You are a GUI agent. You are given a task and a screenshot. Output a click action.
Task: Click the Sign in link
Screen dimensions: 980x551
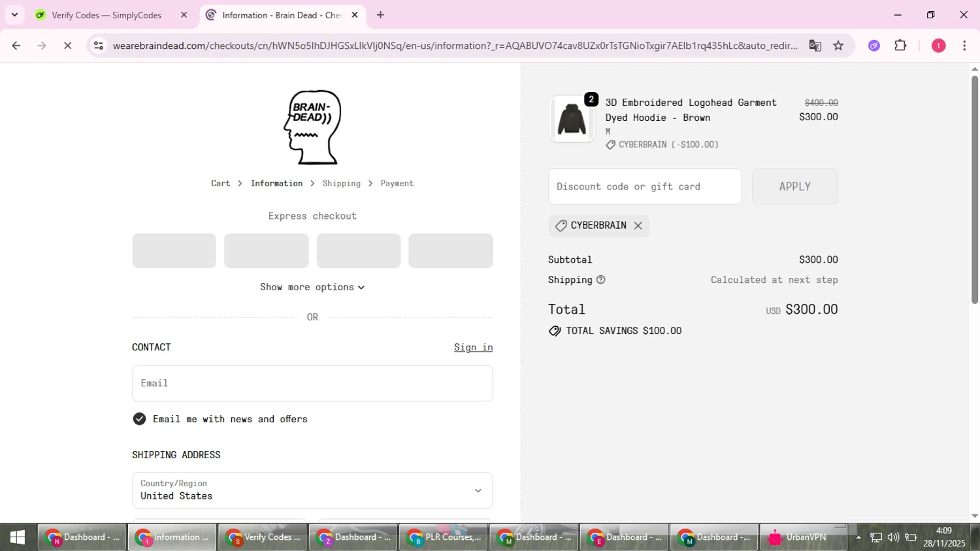pos(473,347)
